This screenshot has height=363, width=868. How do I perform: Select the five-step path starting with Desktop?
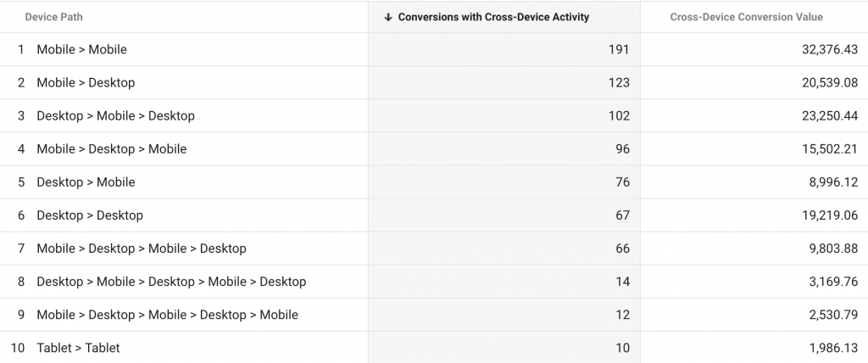[171, 282]
